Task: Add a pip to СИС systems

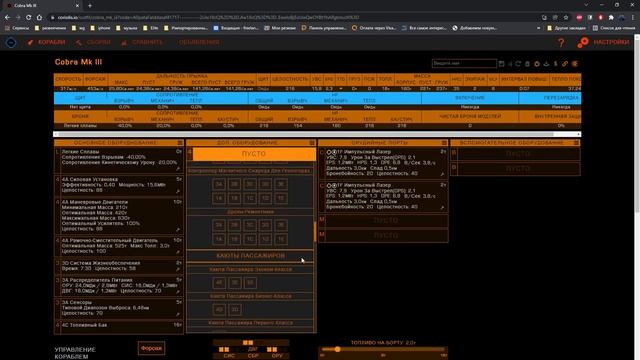Action: tap(229, 356)
